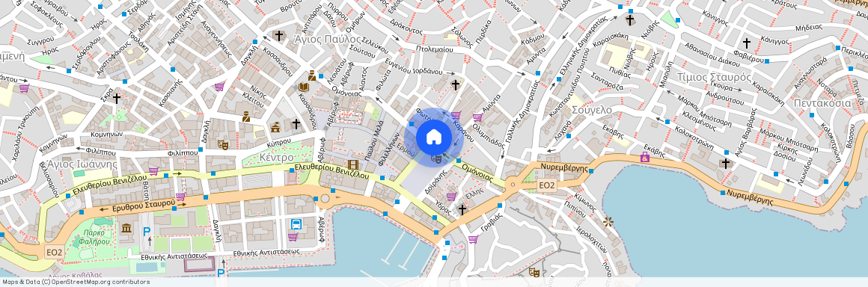Select the EO2 road shield near Νυρεμβέργης

coord(546,185)
